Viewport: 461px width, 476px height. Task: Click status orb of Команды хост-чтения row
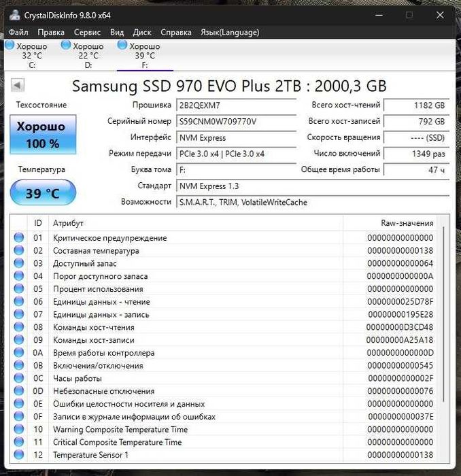tap(19, 326)
